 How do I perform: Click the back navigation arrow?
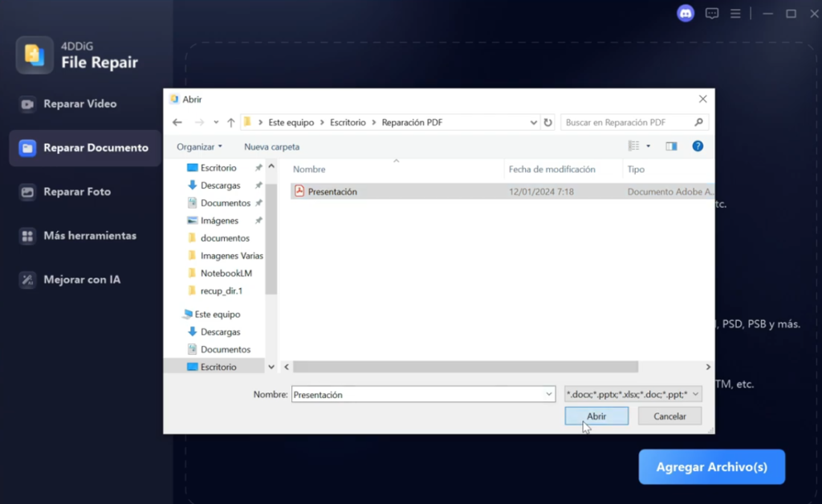[177, 123]
